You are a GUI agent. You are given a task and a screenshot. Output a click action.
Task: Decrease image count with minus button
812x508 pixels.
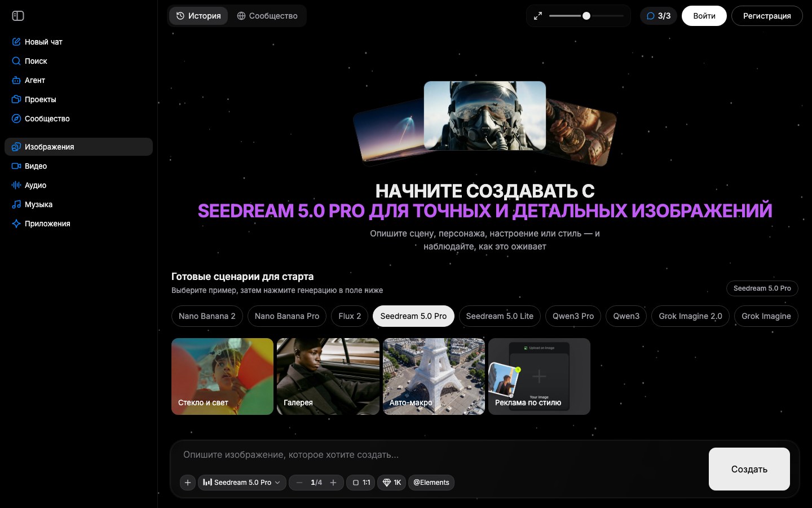pyautogui.click(x=299, y=483)
